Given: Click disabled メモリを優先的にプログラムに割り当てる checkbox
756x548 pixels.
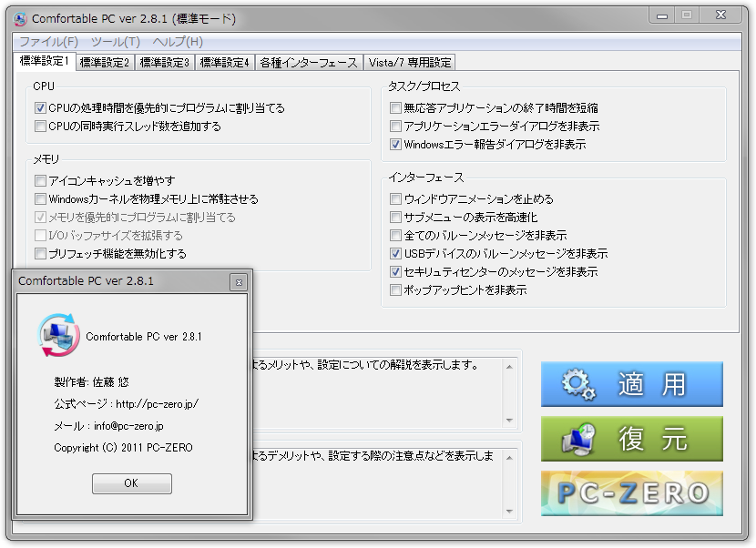Looking at the screenshot, I should pyautogui.click(x=40, y=218).
